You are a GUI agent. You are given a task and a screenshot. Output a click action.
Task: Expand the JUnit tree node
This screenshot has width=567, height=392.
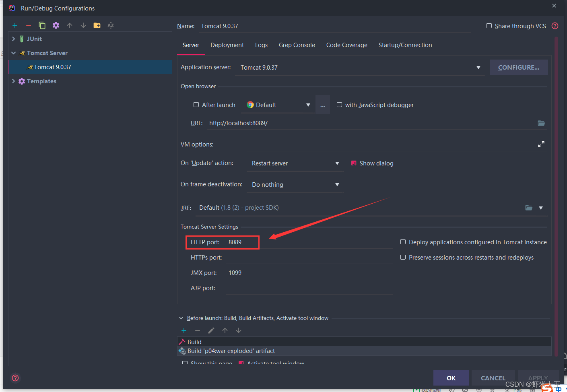pos(14,39)
